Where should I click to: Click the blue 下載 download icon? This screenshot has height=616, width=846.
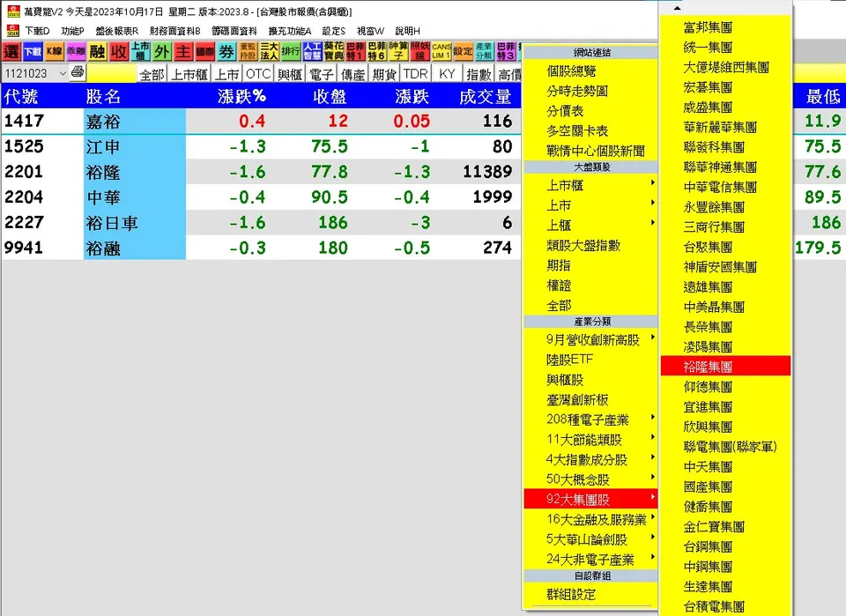click(x=33, y=52)
